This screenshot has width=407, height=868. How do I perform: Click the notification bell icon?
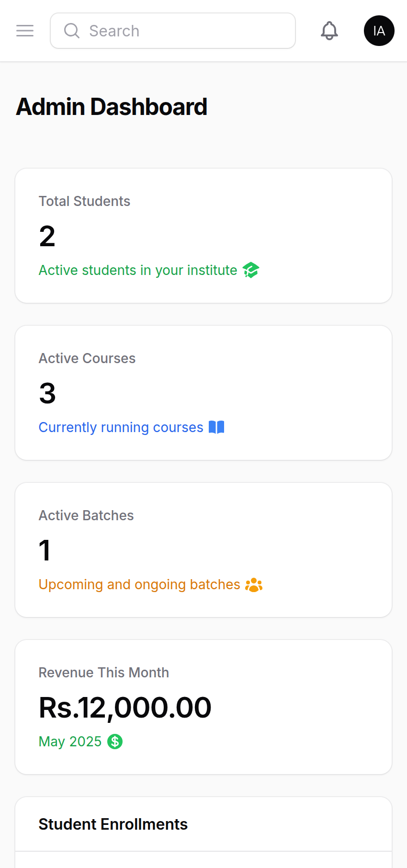[x=329, y=31]
